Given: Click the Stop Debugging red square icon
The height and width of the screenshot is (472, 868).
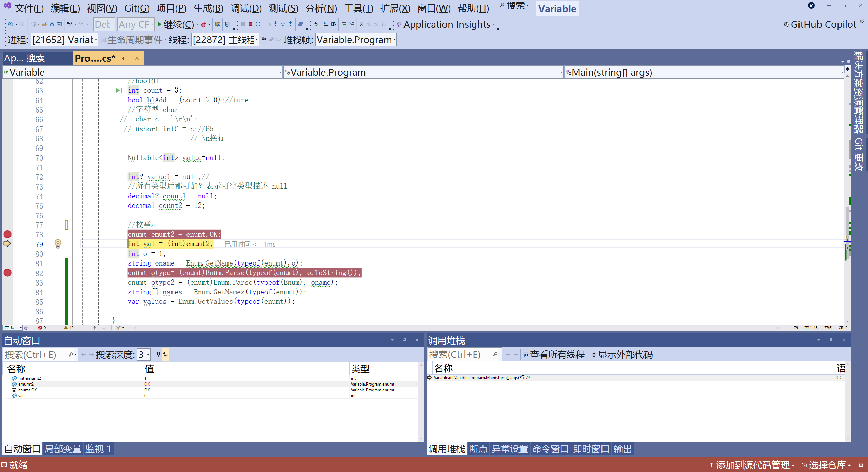Looking at the screenshot, I should [x=250, y=24].
